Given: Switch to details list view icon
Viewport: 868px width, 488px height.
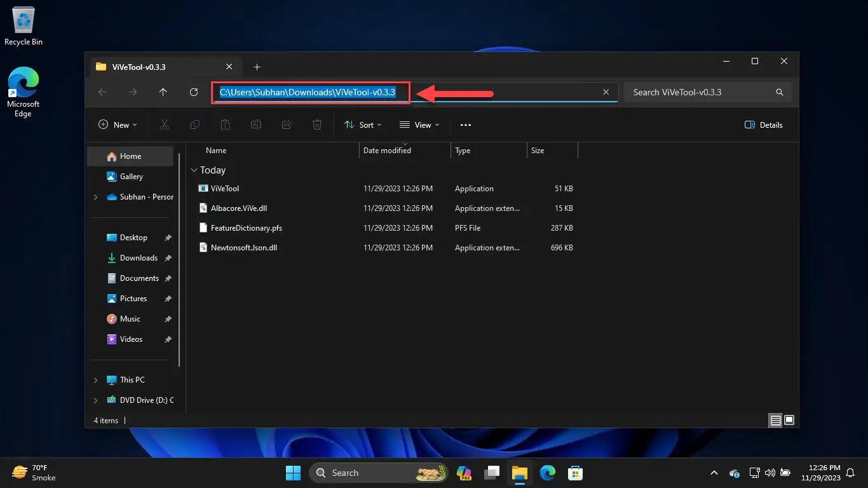Looking at the screenshot, I should pyautogui.click(x=775, y=420).
